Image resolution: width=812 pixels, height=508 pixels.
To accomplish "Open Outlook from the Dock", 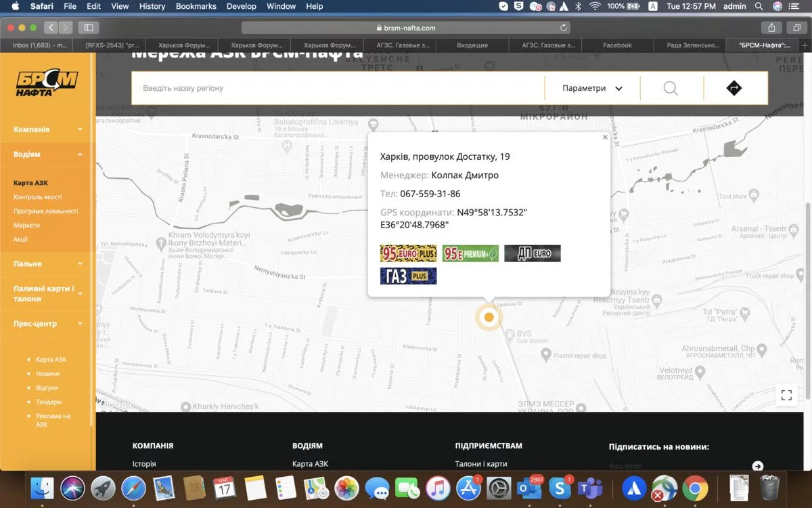I will (x=530, y=488).
